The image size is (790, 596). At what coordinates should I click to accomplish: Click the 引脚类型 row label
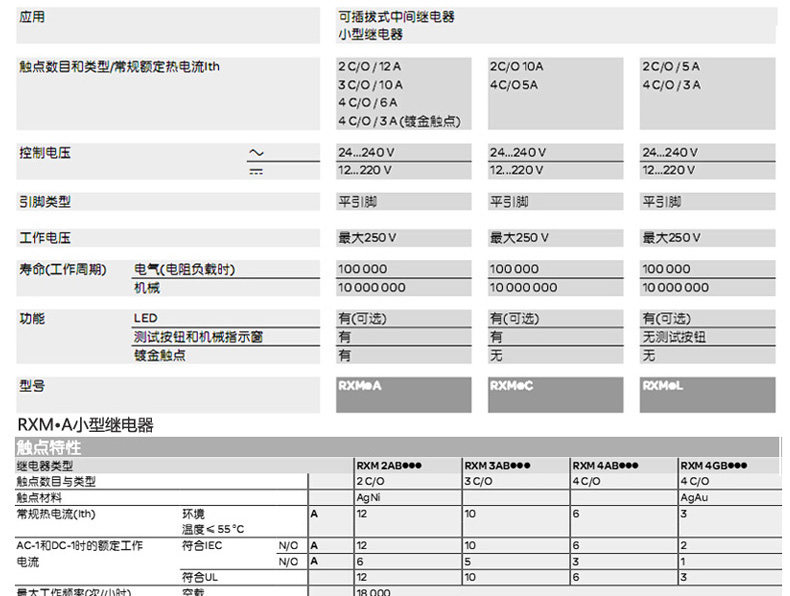(x=45, y=202)
